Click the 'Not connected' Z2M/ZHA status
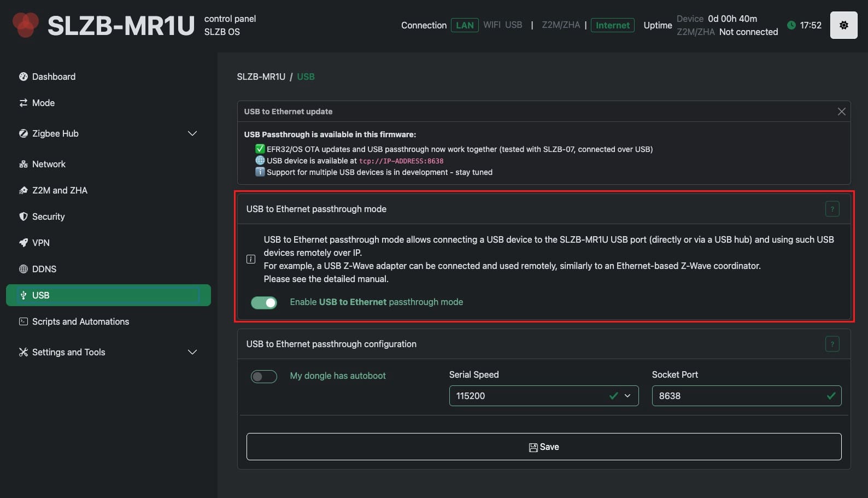Image resolution: width=868 pixels, height=498 pixels. tap(748, 32)
